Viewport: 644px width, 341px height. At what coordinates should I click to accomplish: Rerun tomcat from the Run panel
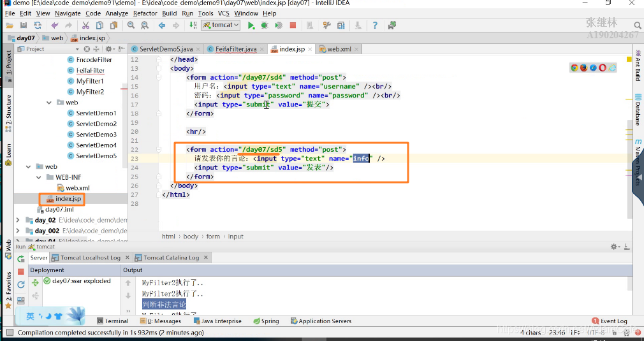pos(20,259)
